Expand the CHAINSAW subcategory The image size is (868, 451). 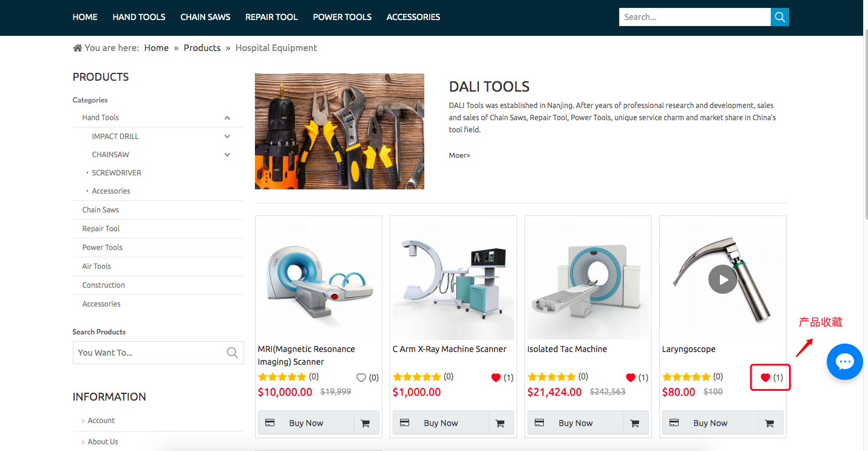(x=227, y=155)
